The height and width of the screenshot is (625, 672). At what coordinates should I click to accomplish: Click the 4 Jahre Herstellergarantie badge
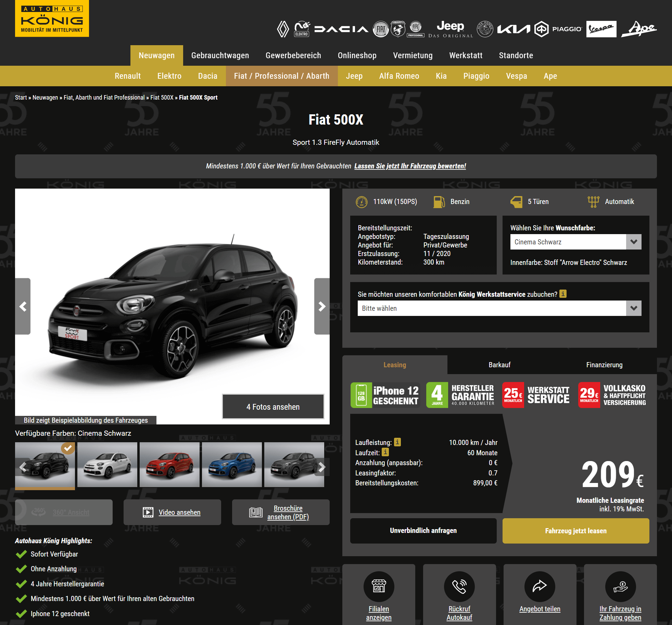(x=461, y=395)
